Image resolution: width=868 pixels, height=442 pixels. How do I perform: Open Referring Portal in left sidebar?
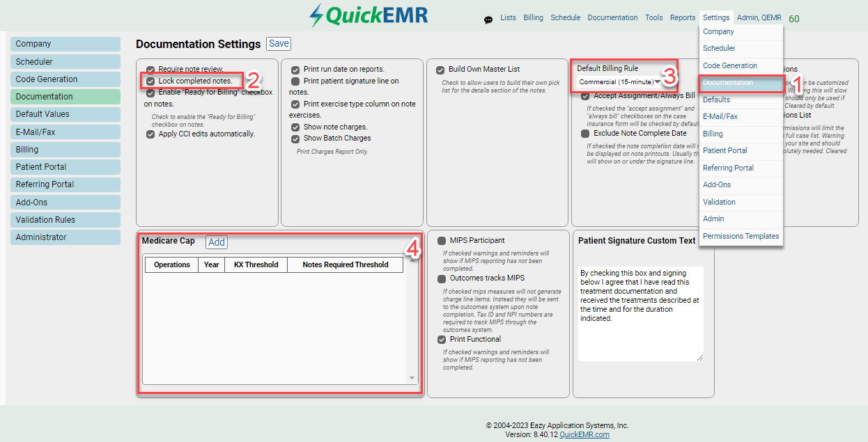coord(65,184)
